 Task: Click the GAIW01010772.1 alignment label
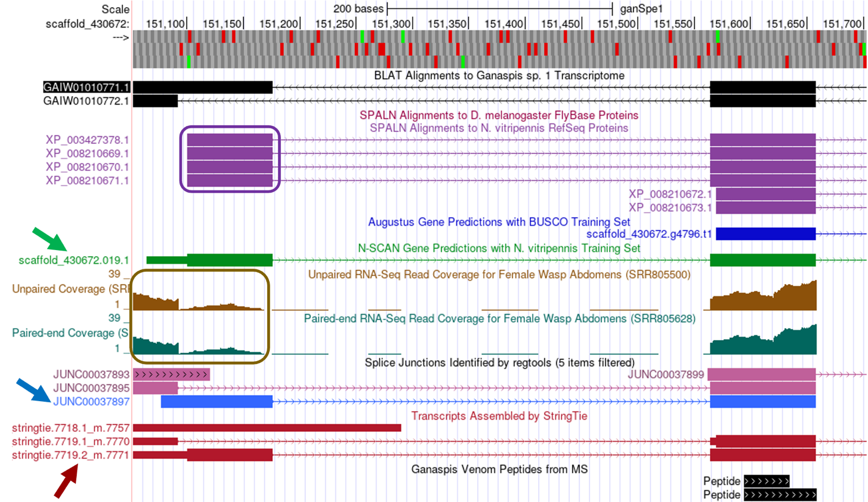click(x=87, y=101)
